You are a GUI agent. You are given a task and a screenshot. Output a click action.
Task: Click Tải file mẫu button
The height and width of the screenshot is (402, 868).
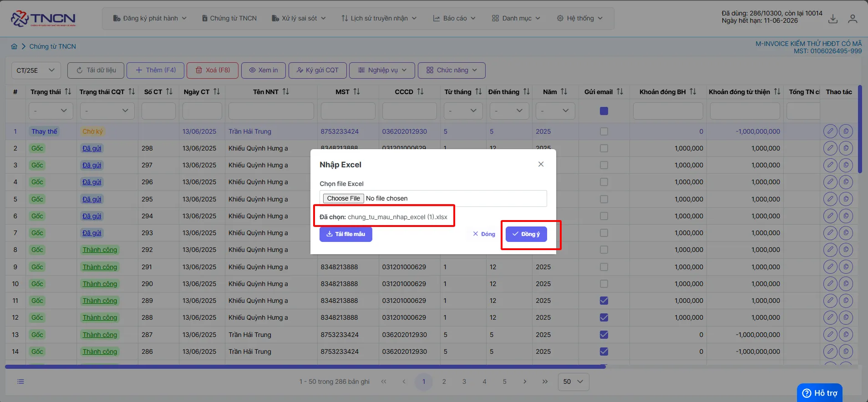pyautogui.click(x=346, y=234)
